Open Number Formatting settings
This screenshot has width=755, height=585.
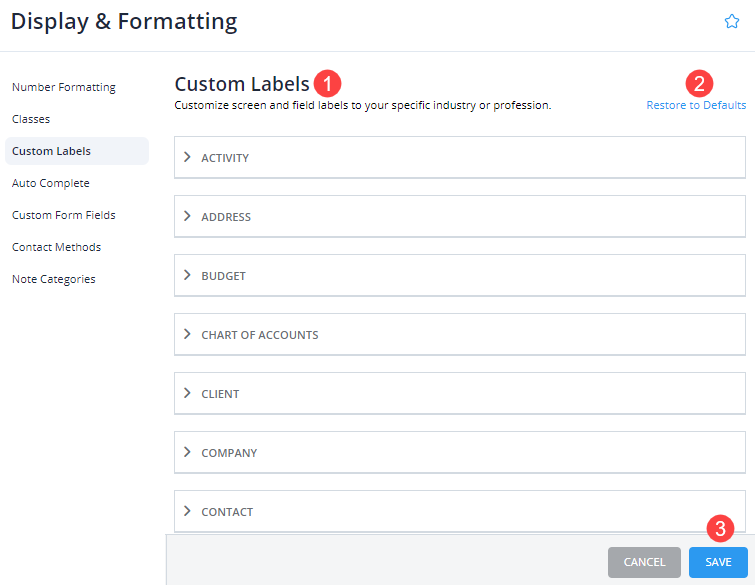pos(64,87)
